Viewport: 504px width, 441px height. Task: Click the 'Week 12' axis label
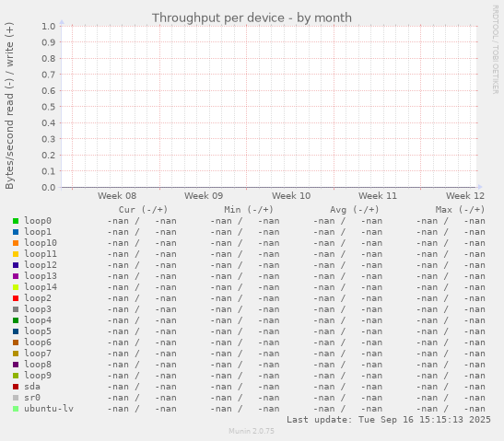(x=465, y=196)
